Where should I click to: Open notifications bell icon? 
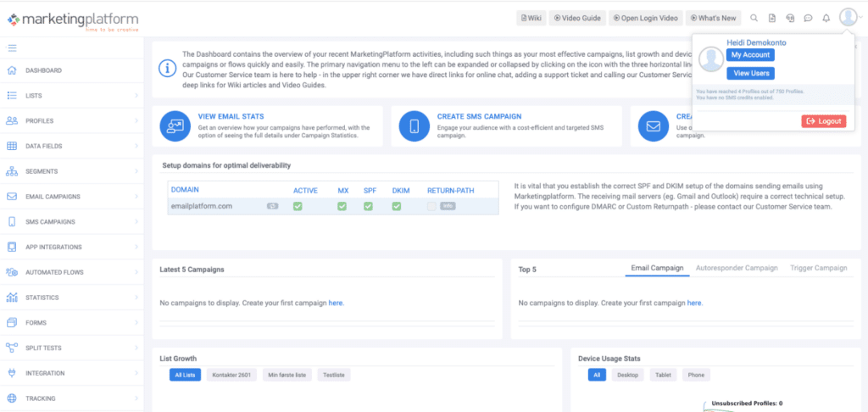pyautogui.click(x=826, y=19)
